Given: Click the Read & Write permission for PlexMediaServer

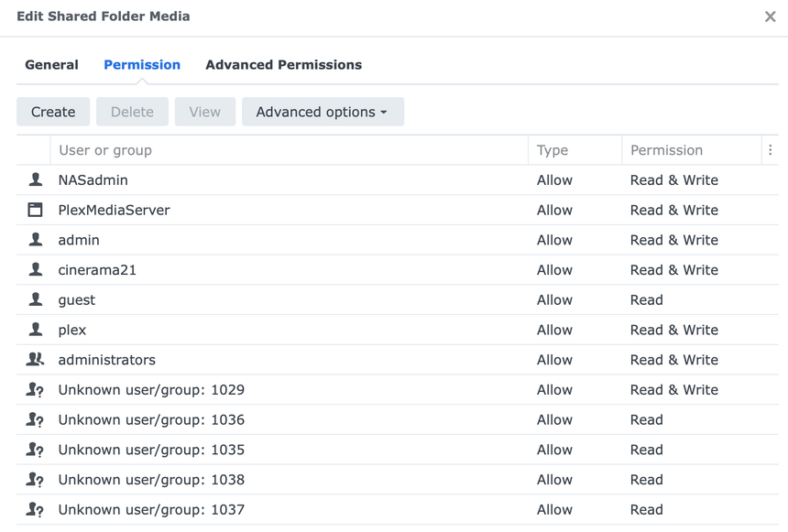Looking at the screenshot, I should tap(673, 210).
